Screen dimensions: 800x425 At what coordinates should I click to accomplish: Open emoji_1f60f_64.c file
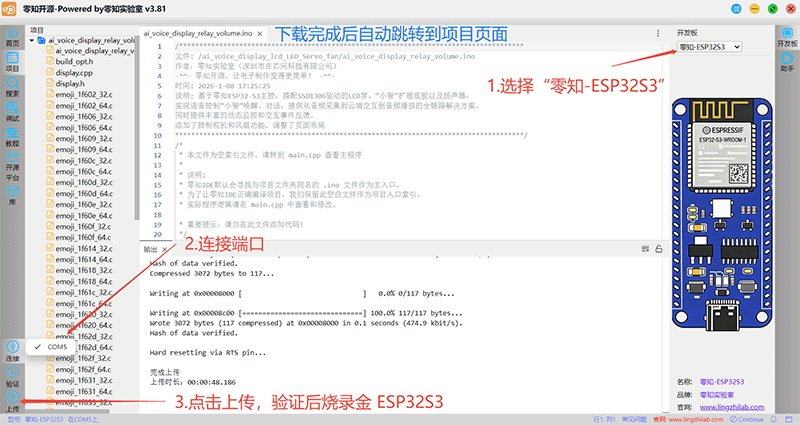(83, 237)
